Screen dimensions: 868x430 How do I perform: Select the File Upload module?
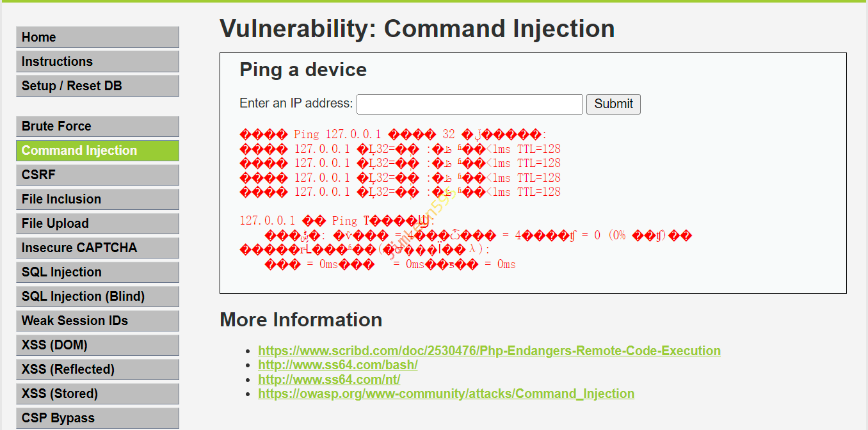97,223
